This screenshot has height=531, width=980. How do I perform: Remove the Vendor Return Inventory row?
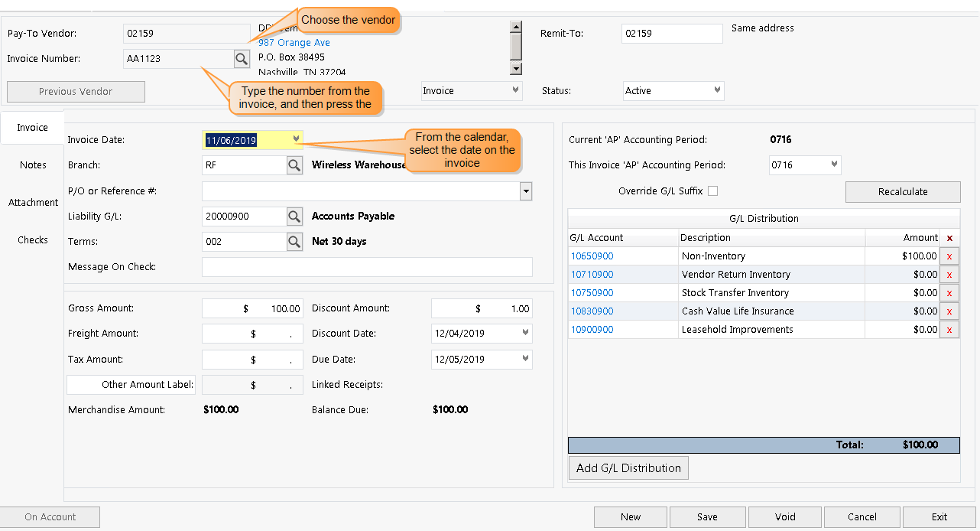pyautogui.click(x=949, y=274)
